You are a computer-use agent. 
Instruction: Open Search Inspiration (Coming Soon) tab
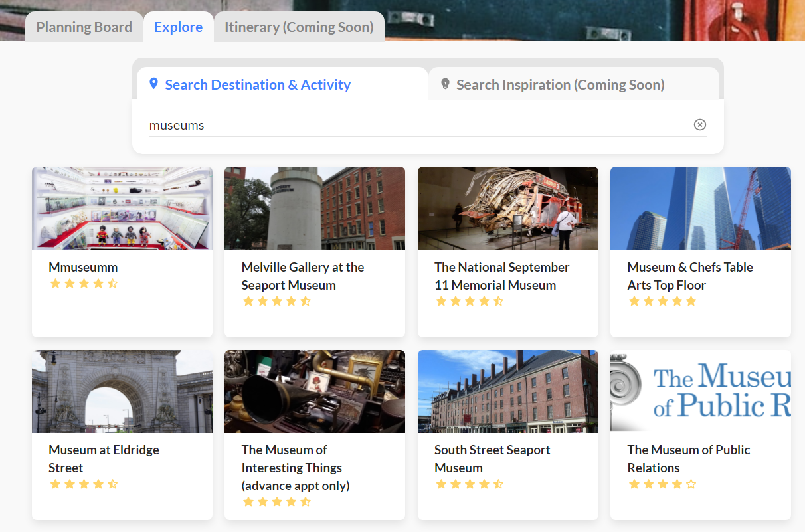coord(560,85)
